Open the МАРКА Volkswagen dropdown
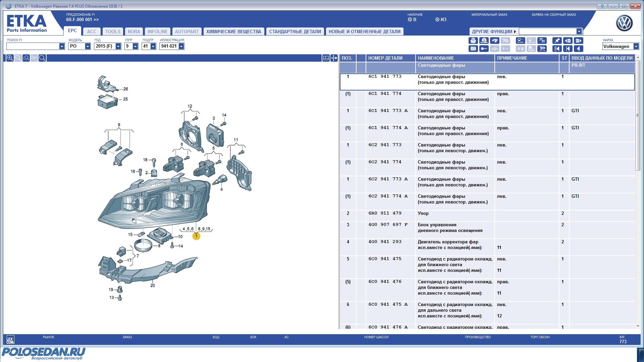This screenshot has height=362, width=644. pyautogui.click(x=636, y=47)
